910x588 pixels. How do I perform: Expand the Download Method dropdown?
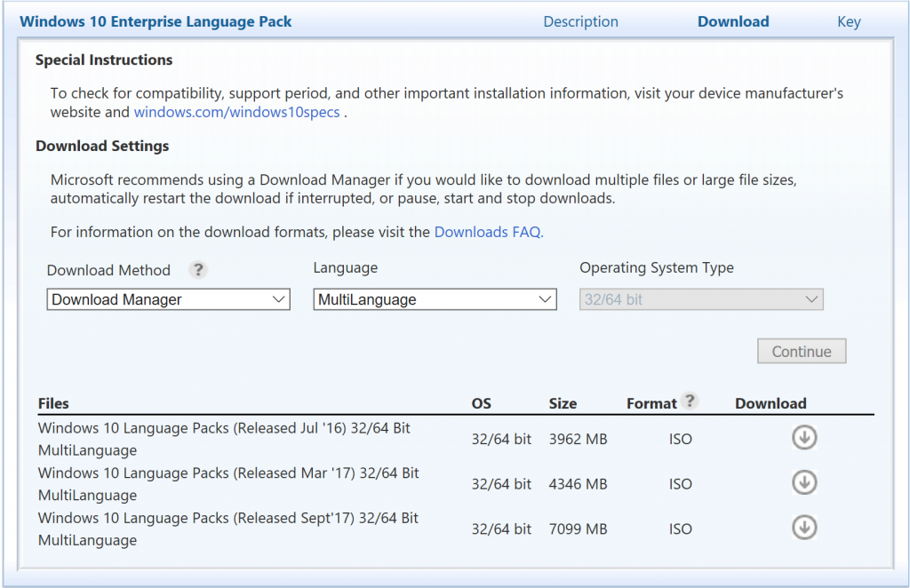point(168,300)
